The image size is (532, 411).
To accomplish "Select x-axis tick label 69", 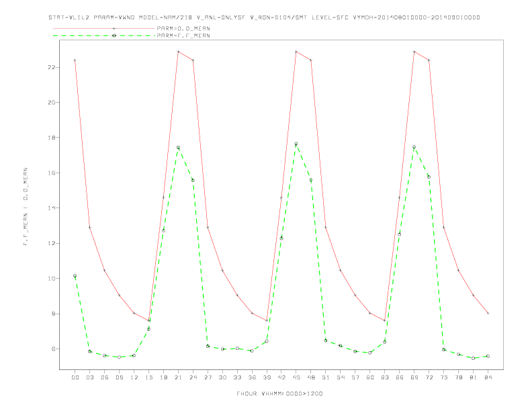I will [x=414, y=377].
